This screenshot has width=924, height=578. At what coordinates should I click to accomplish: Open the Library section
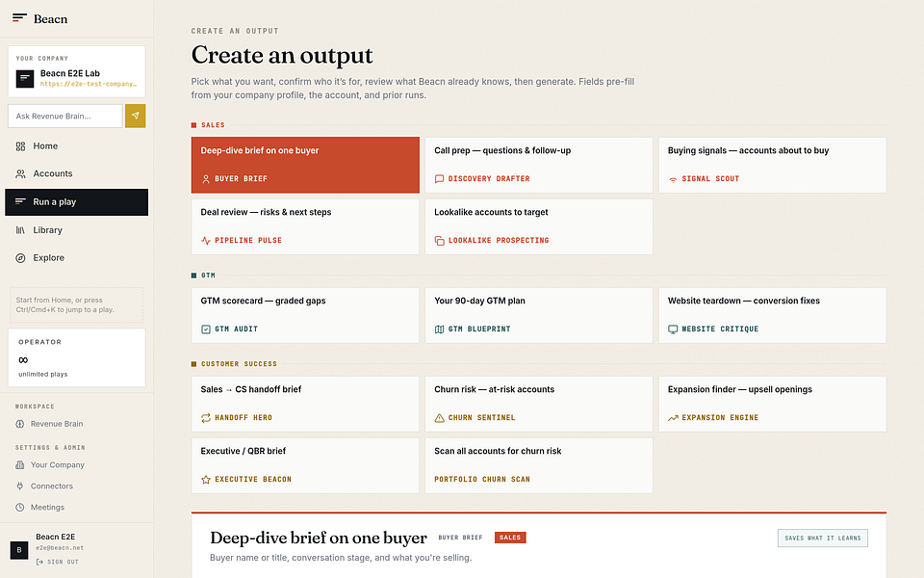pyautogui.click(x=77, y=230)
